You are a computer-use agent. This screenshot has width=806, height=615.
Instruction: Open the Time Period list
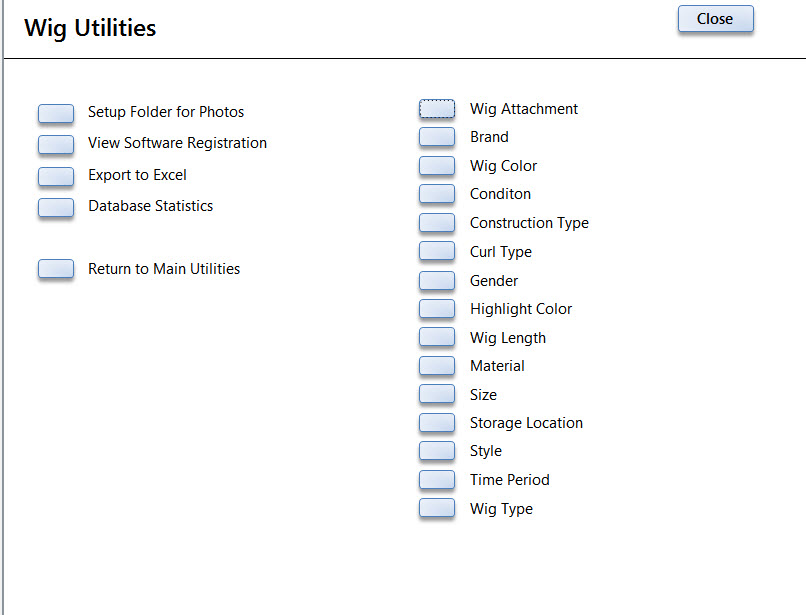click(437, 479)
